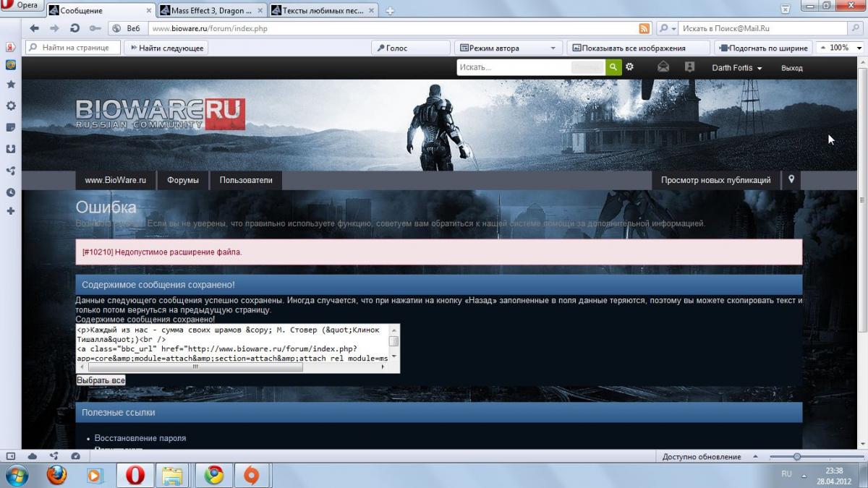Subscribe via the orange RSS feed icon
868x488 pixels.
click(x=644, y=28)
